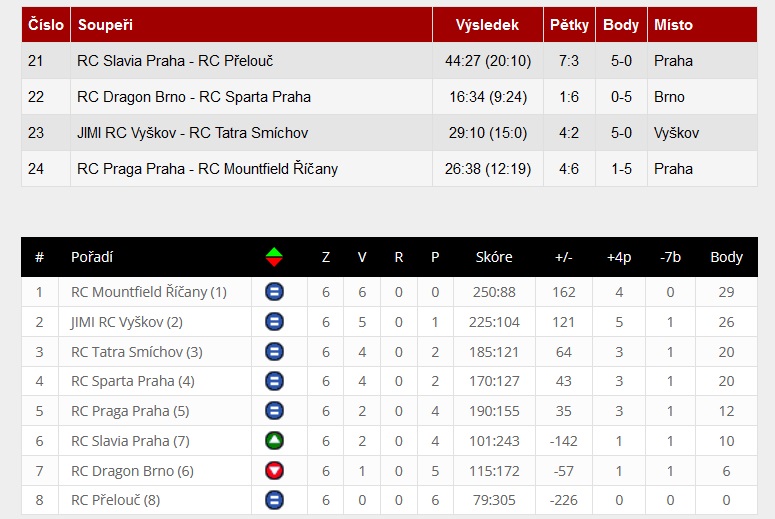
Task: Click the Místo column header
Action: (x=673, y=25)
